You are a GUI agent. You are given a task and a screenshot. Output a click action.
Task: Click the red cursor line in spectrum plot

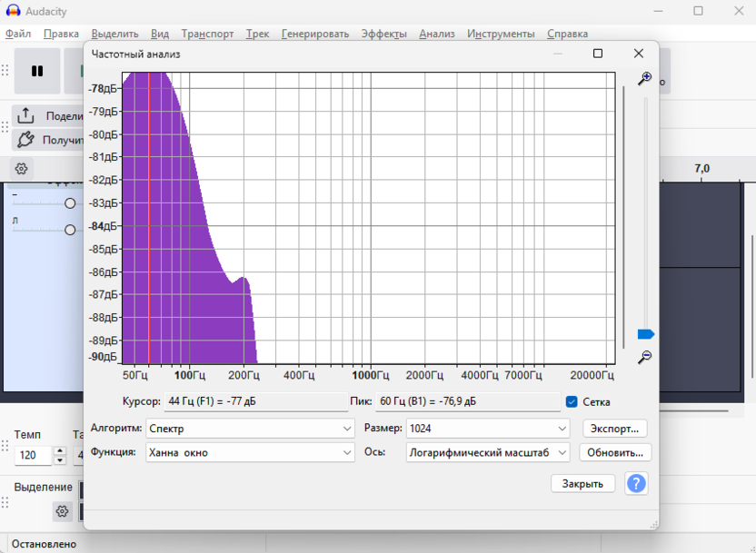tap(149, 217)
